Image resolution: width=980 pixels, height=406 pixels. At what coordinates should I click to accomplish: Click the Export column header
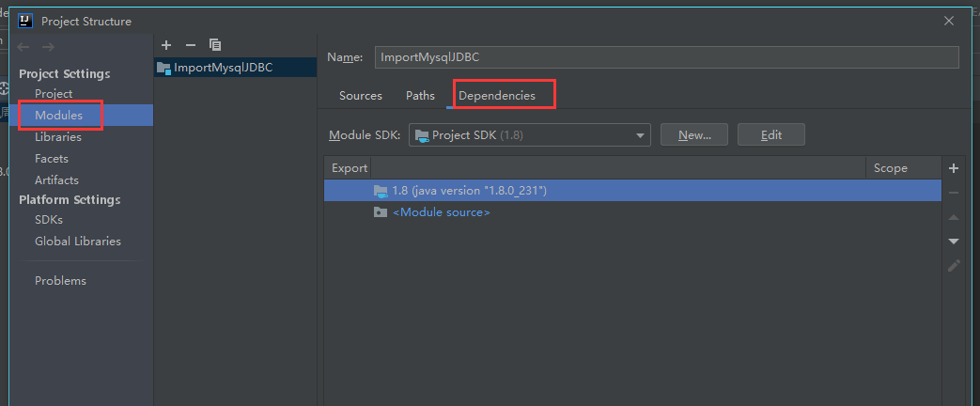[350, 168]
